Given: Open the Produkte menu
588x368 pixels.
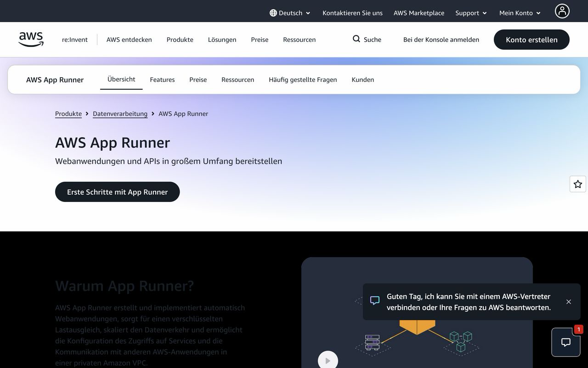Looking at the screenshot, I should pos(180,40).
